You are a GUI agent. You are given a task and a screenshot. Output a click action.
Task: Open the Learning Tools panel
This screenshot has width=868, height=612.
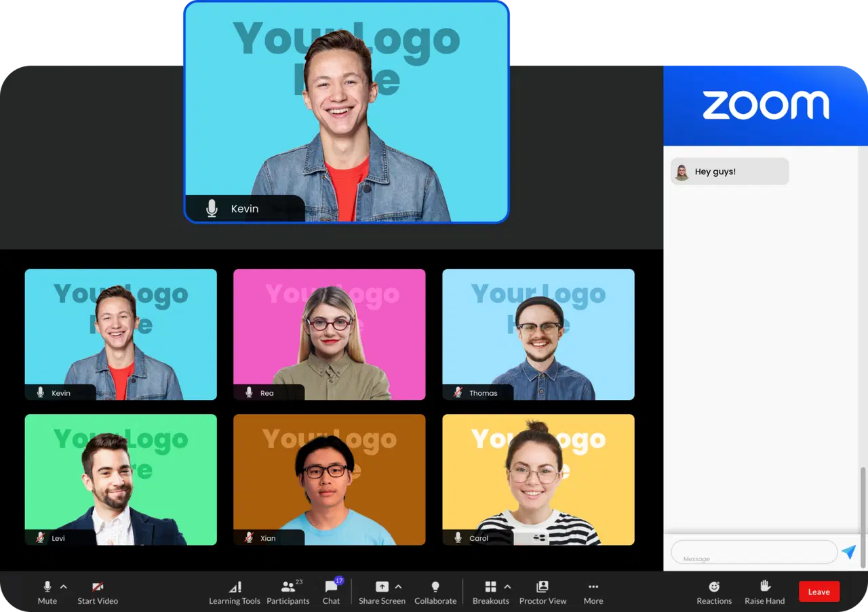point(235,592)
